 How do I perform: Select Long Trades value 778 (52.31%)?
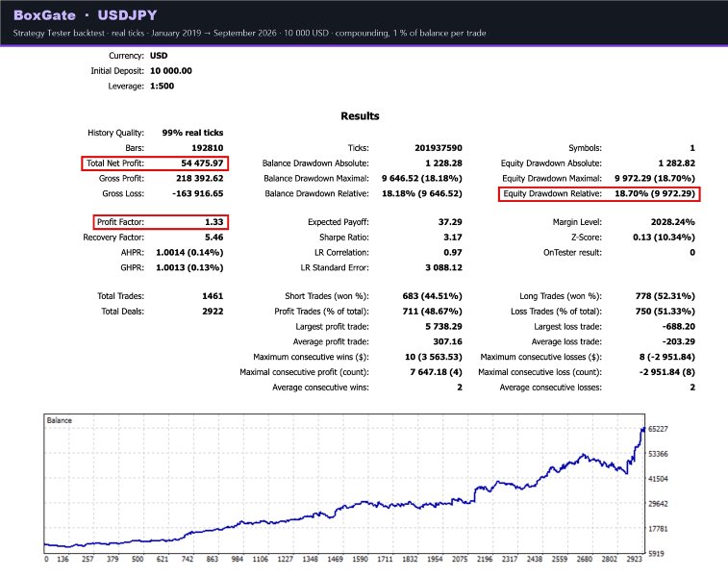(x=665, y=296)
